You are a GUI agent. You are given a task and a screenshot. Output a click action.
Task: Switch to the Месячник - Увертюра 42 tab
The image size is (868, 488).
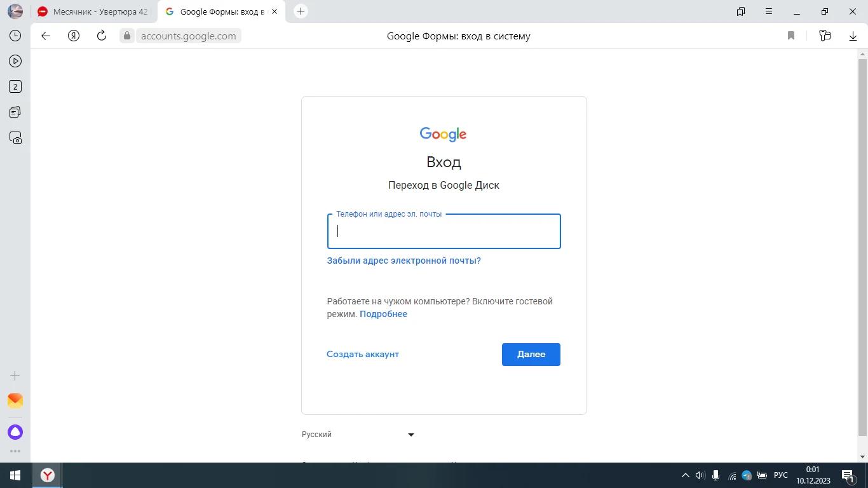(x=92, y=11)
